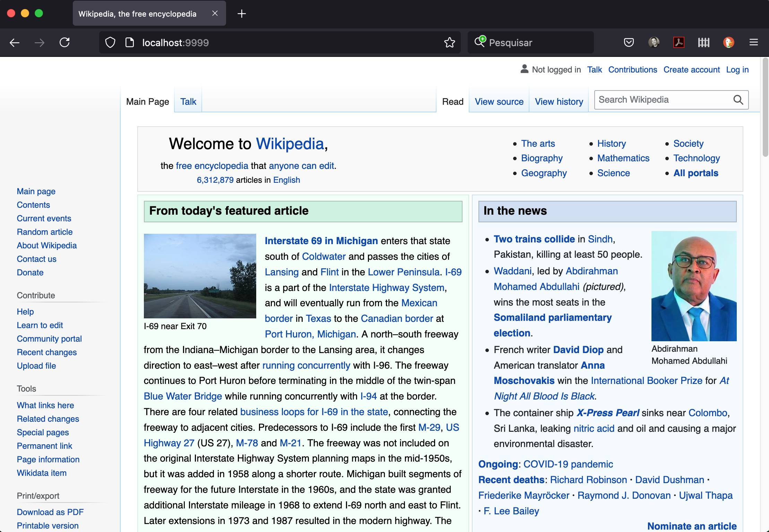Open the tracking protection shield icon
The image size is (769, 532).
tap(110, 43)
